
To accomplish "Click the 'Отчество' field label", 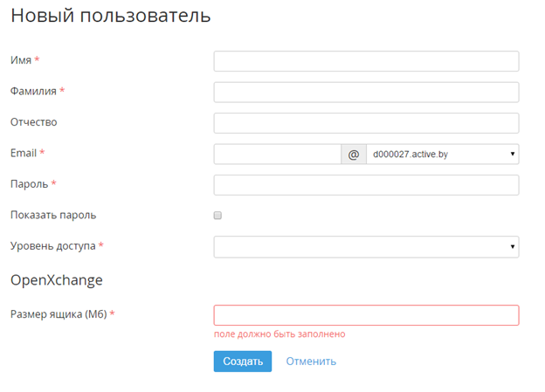I will point(33,122).
